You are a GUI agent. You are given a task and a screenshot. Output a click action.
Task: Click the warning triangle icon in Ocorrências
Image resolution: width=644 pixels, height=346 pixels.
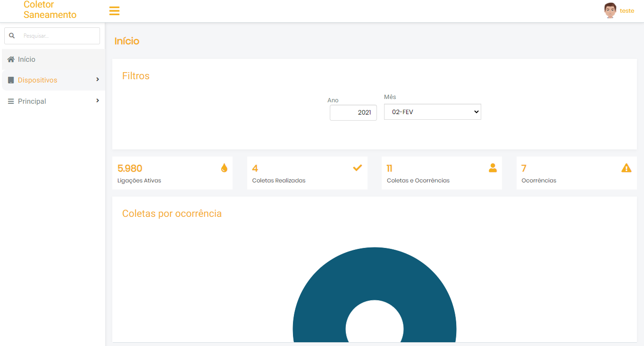click(x=626, y=168)
